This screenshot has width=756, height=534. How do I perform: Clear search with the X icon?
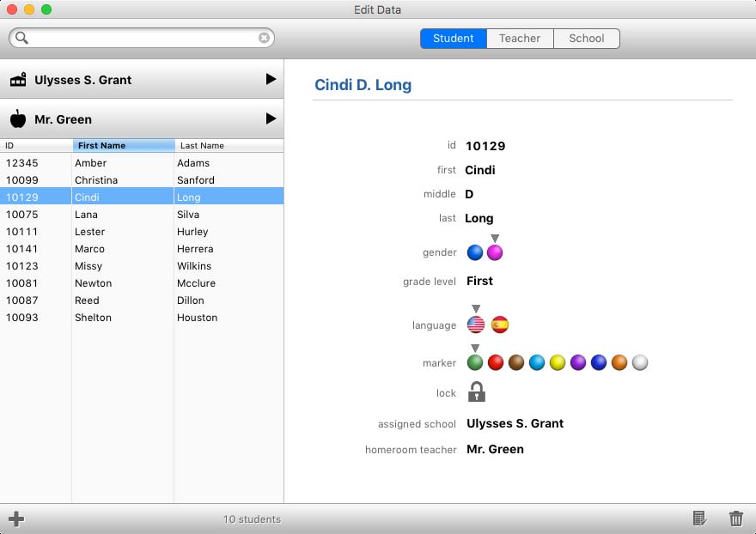pyautogui.click(x=264, y=38)
